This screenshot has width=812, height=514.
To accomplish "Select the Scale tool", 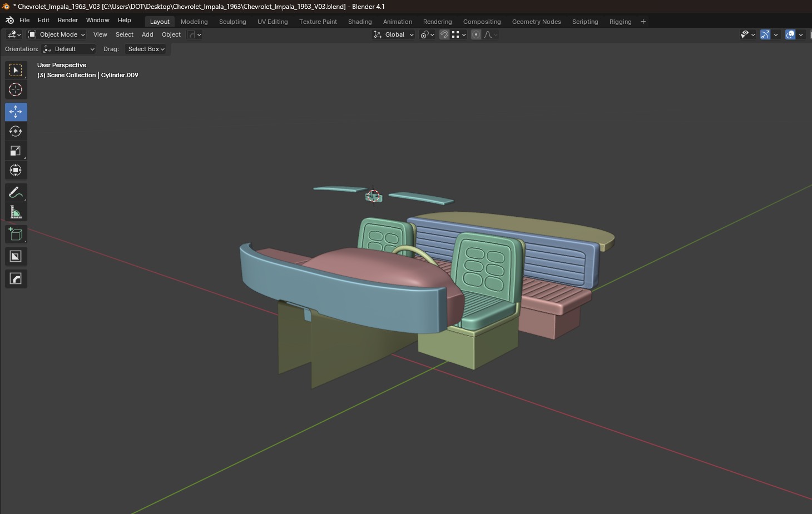I will pyautogui.click(x=16, y=151).
